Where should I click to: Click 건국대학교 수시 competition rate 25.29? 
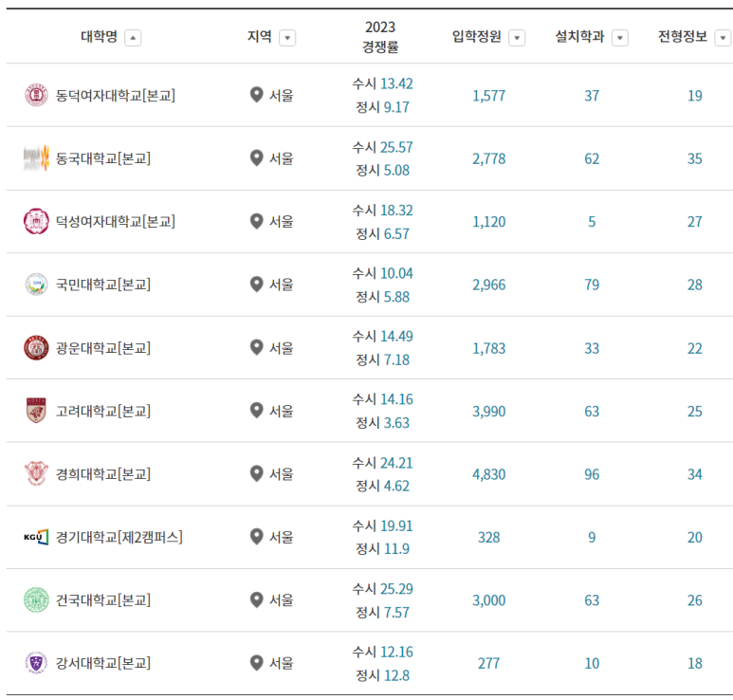coord(396,589)
